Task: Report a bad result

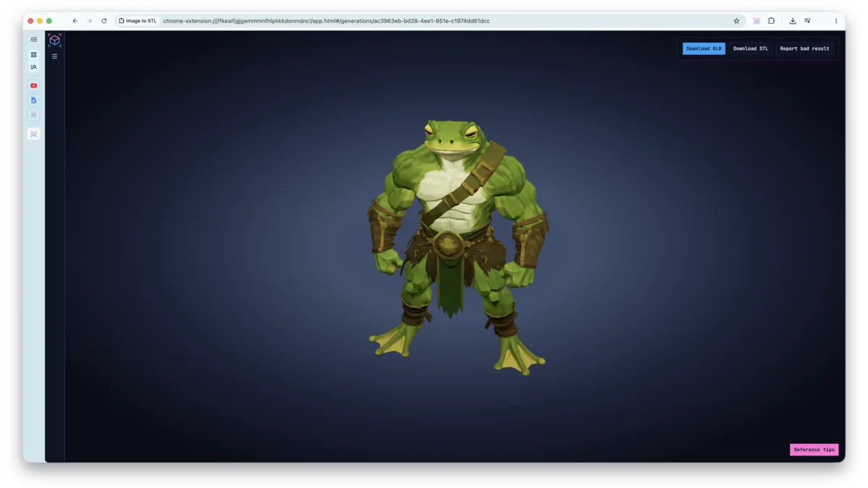Action: pyautogui.click(x=804, y=48)
